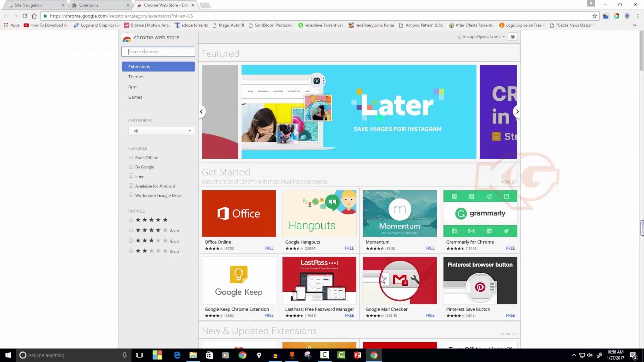Show next featured slide with right arrow
Viewport: 644px width, 362px height.
click(x=517, y=112)
